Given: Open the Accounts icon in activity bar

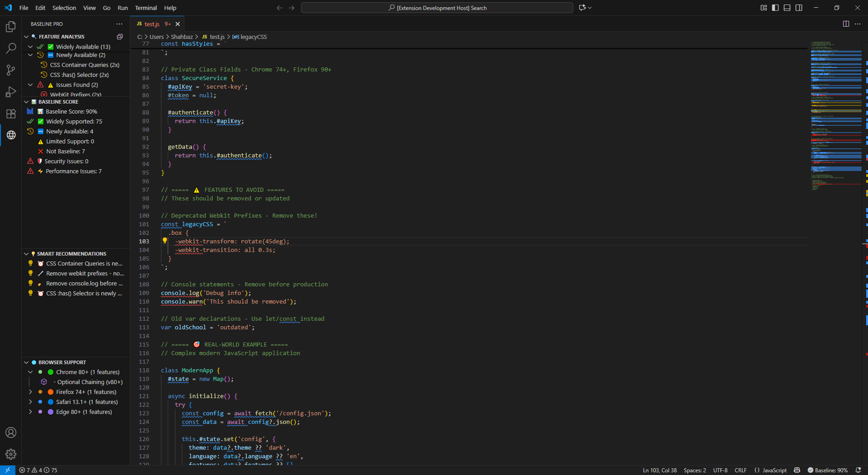Looking at the screenshot, I should tap(11, 432).
